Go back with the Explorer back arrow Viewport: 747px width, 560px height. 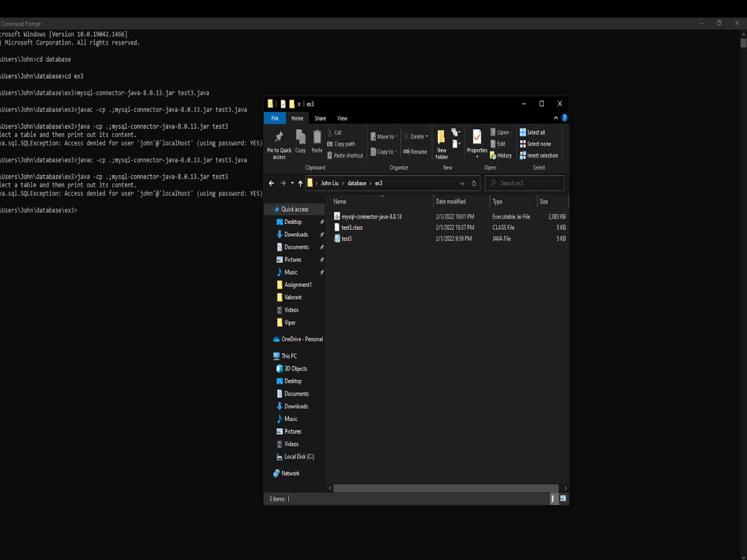click(271, 183)
